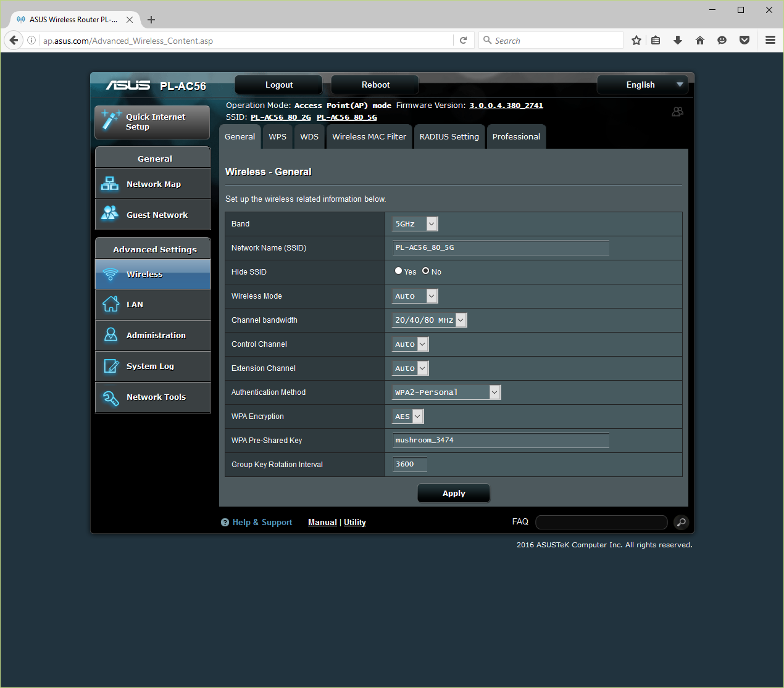Viewport: 784px width, 688px height.
Task: Click the connected clients status icon
Action: [x=678, y=112]
